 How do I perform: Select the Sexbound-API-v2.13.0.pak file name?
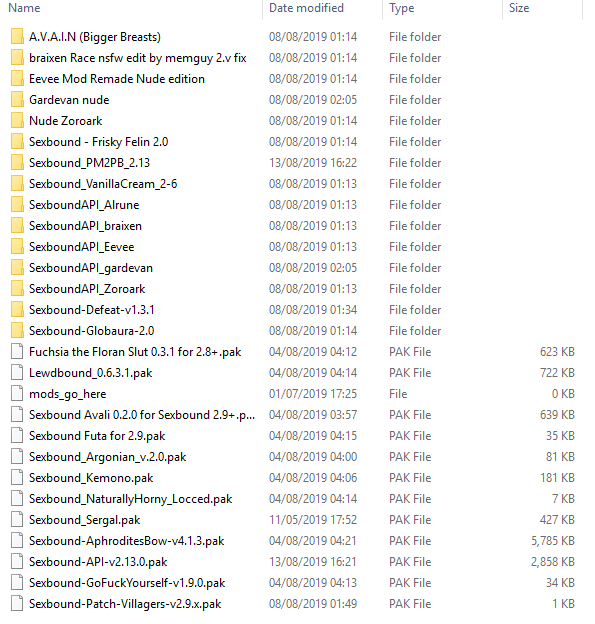(x=98, y=562)
